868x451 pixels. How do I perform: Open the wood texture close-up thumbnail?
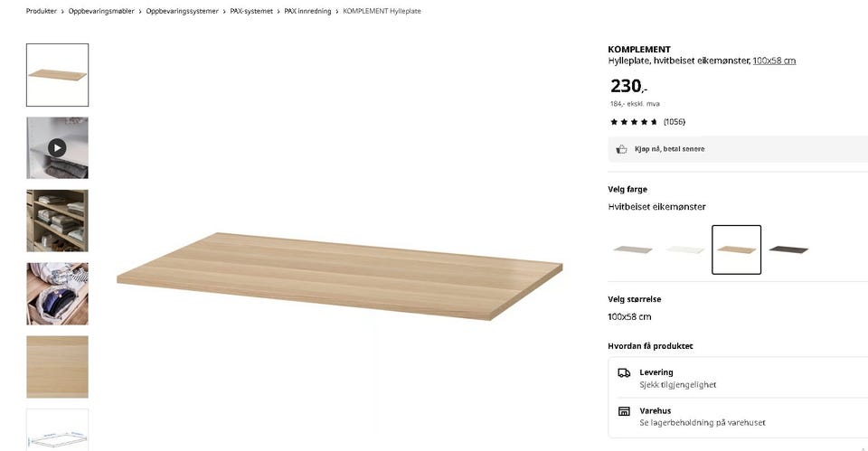pyautogui.click(x=57, y=367)
